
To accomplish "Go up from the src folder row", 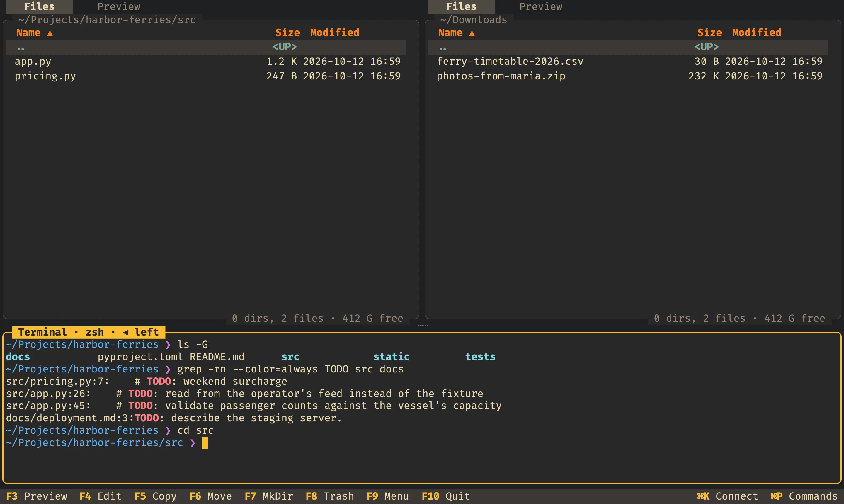I will (205, 47).
